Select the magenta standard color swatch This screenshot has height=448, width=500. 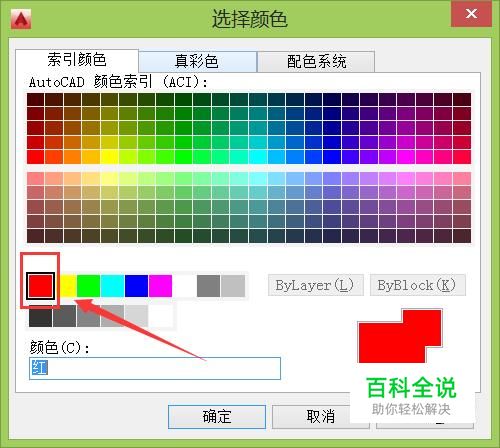coord(160,286)
